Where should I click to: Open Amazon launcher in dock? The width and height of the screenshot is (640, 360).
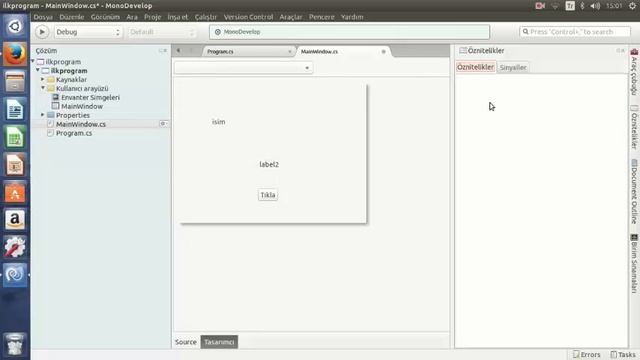tap(15, 220)
